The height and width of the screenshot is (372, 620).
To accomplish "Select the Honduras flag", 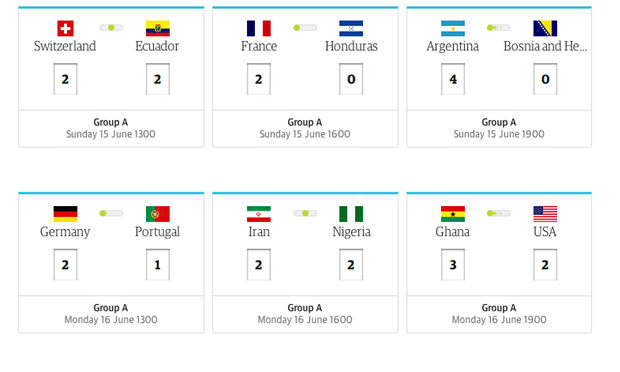I will [x=351, y=28].
